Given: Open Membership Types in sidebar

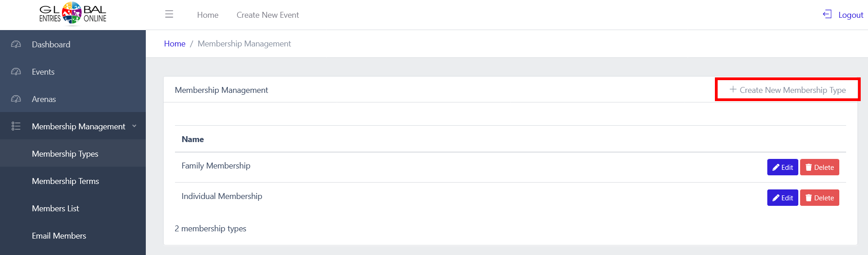Looking at the screenshot, I should click(65, 154).
